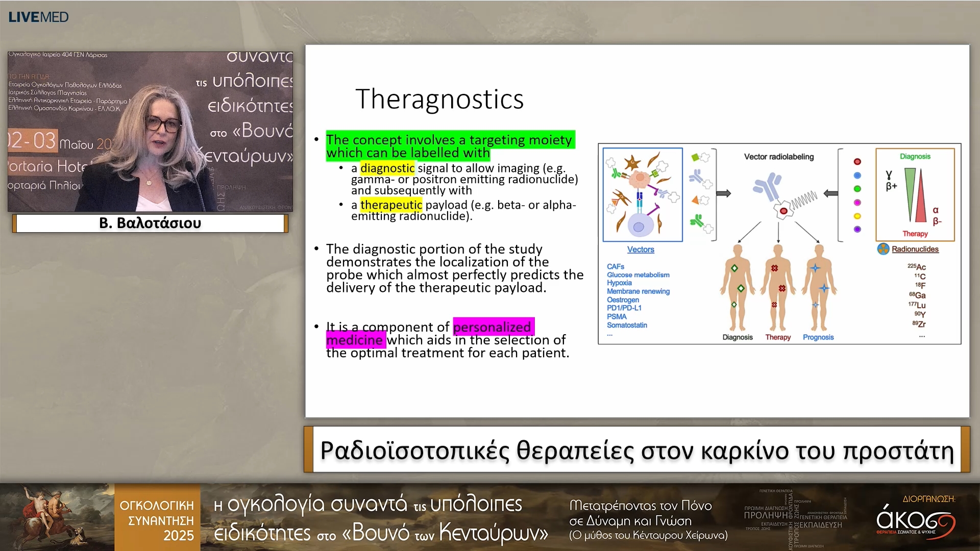Click the yellow highlighted word diagnostic

tap(387, 168)
